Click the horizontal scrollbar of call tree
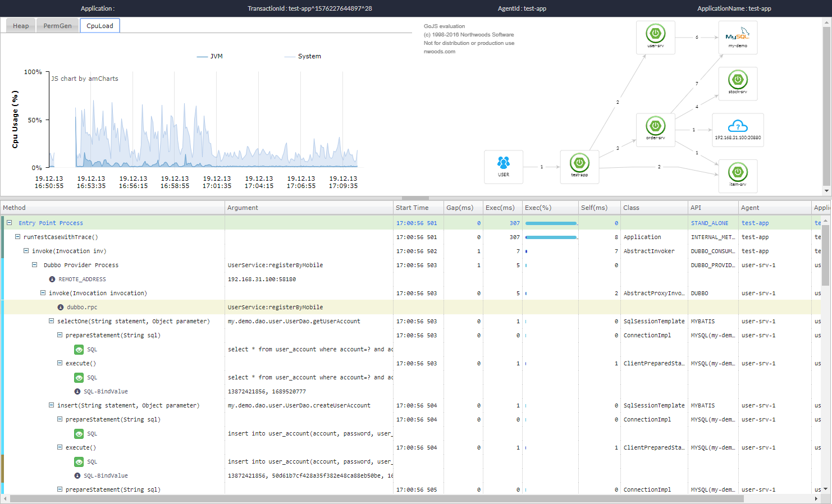Image resolution: width=832 pixels, height=504 pixels. click(376, 498)
